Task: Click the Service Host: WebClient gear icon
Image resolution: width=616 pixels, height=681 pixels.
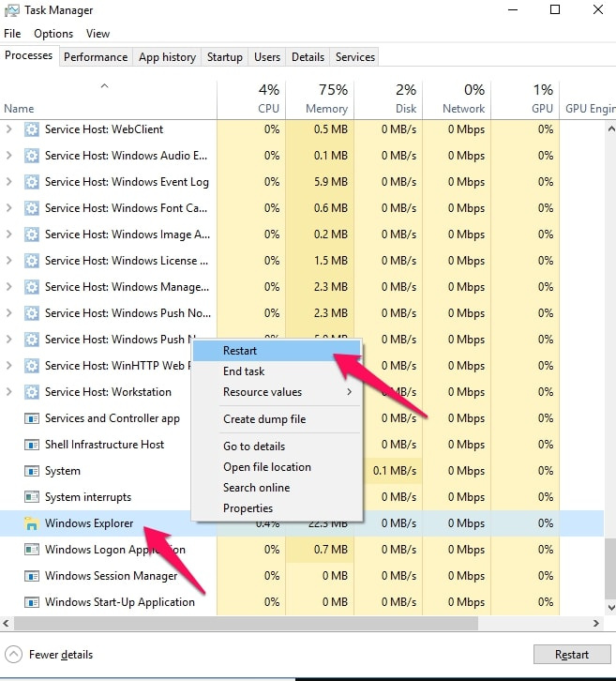Action: 32,129
